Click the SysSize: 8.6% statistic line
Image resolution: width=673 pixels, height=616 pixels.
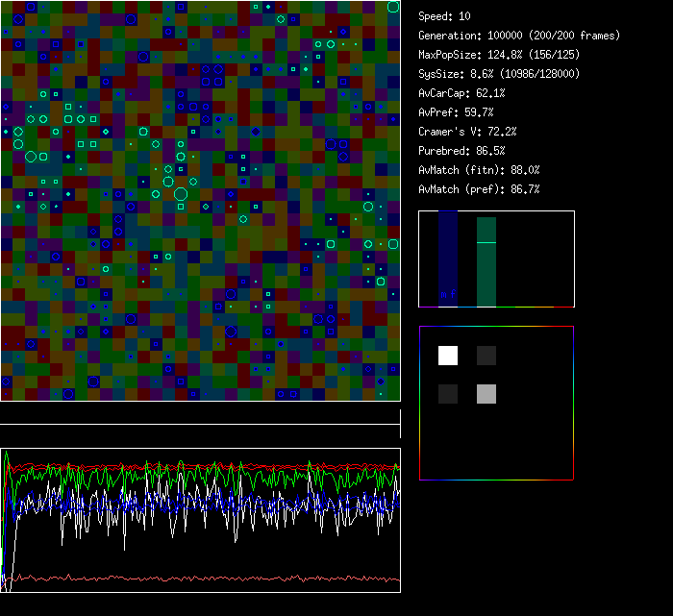[x=499, y=74]
